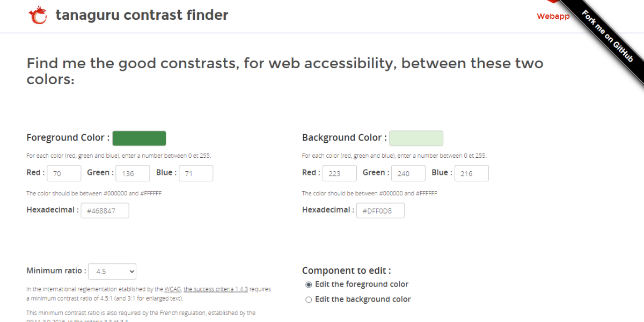644x322 pixels.
Task: Open the Minimum ratio dropdown
Action: point(112,272)
